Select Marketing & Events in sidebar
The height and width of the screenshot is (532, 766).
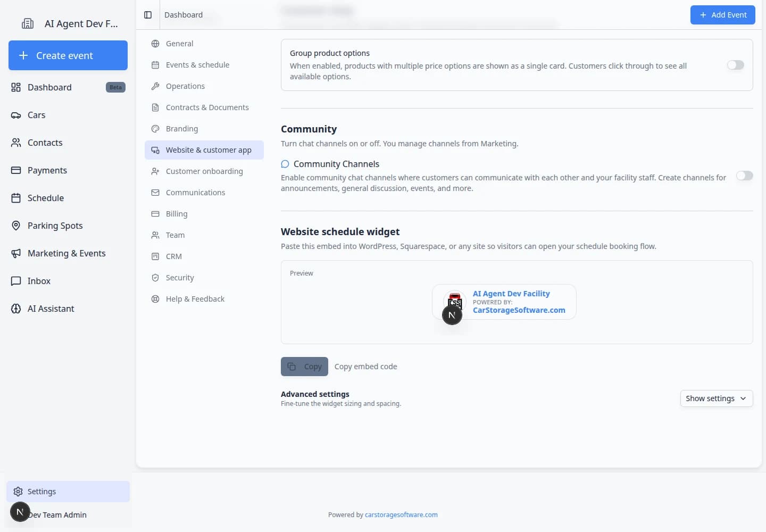click(x=68, y=253)
